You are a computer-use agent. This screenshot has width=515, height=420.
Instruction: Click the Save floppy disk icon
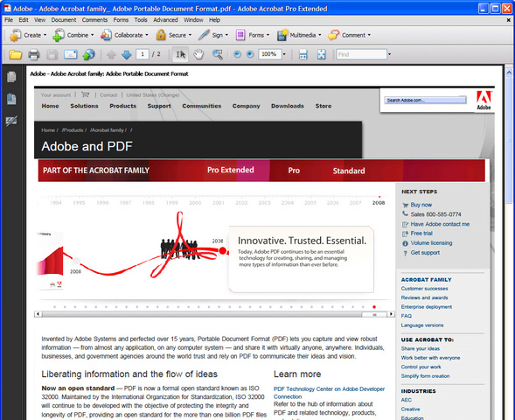(52, 54)
